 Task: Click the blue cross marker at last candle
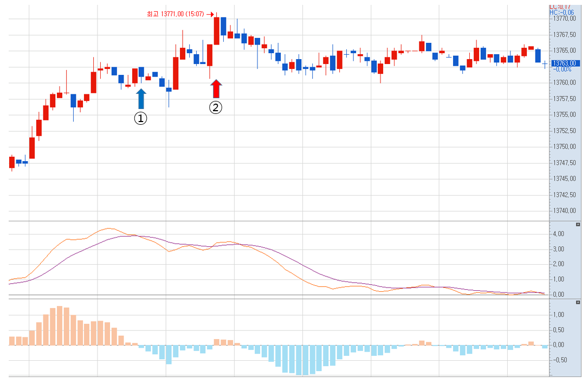coord(545,65)
